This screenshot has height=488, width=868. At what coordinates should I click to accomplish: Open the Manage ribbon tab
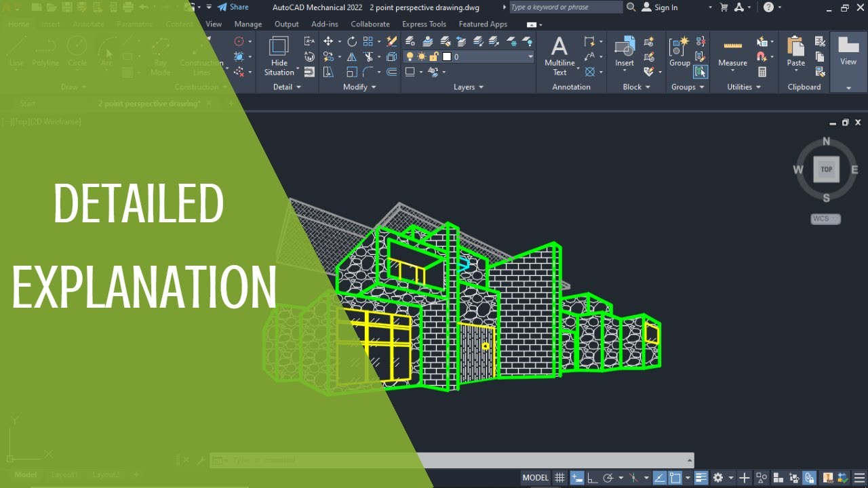pos(248,24)
